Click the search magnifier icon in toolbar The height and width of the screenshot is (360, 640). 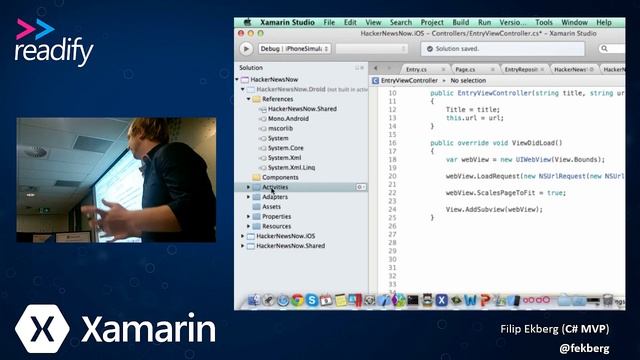[x=604, y=49]
